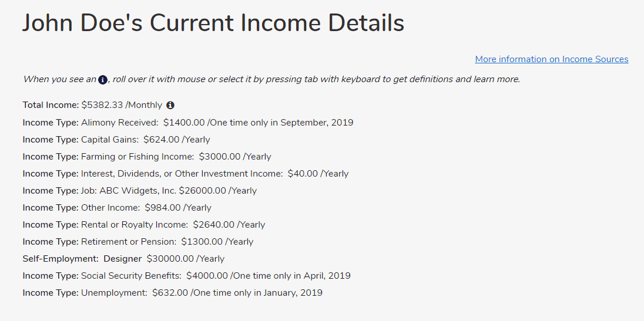The width and height of the screenshot is (644, 321).
Task: Click the info icon in the instruction sentence
Action: pyautogui.click(x=103, y=80)
